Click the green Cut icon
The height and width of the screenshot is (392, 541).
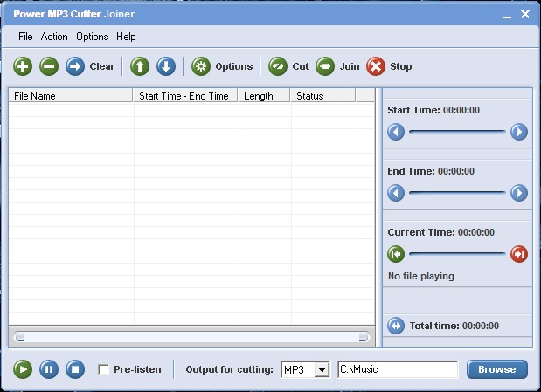click(x=278, y=66)
